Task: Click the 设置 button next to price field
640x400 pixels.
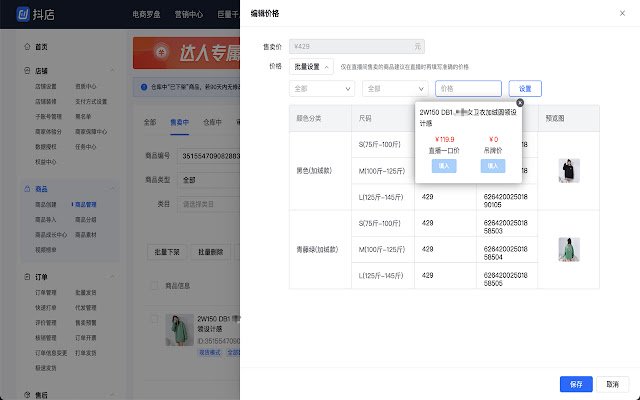Action: 525,89
